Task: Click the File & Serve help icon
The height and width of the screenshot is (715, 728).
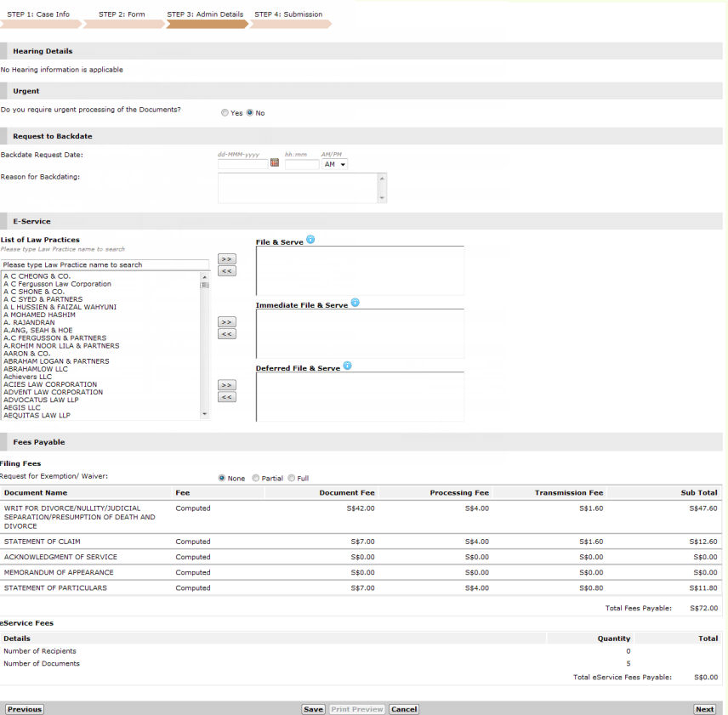Action: coord(310,241)
